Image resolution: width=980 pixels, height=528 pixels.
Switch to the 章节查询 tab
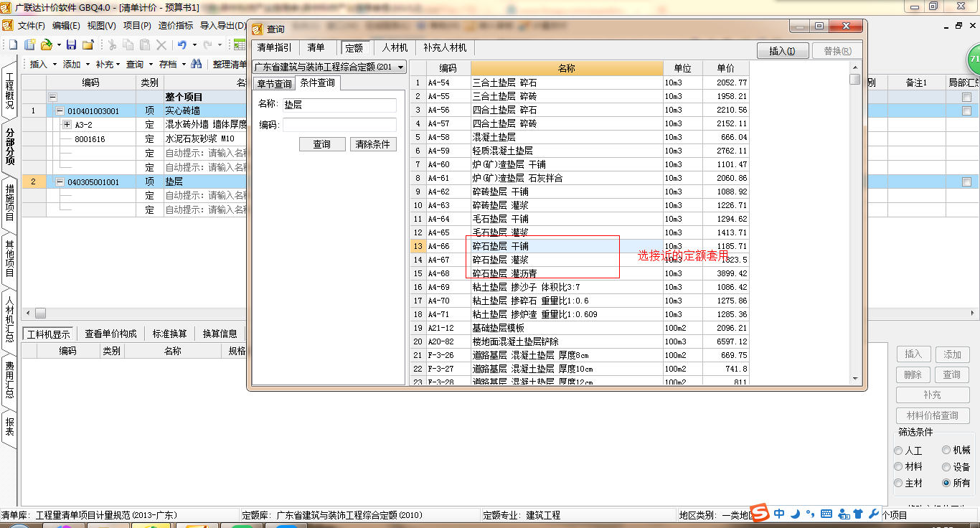pyautogui.click(x=274, y=83)
